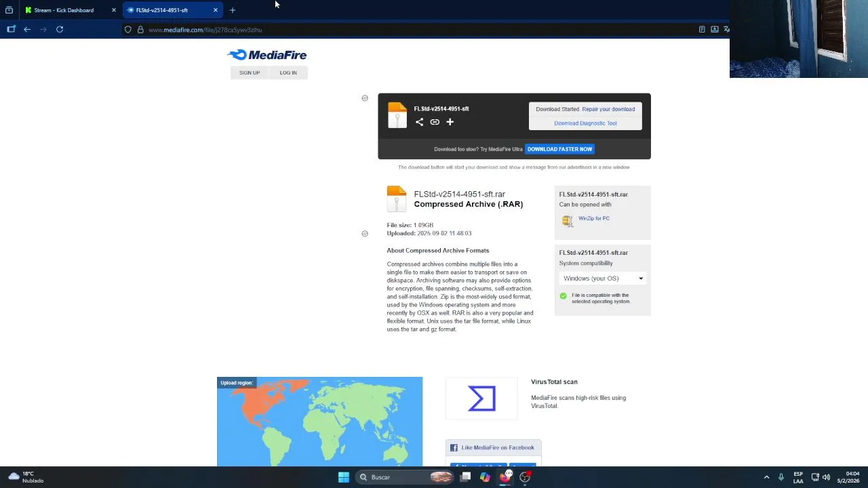The image size is (868, 488).
Task: Click the tracking protection shield icon
Action: coord(127,30)
